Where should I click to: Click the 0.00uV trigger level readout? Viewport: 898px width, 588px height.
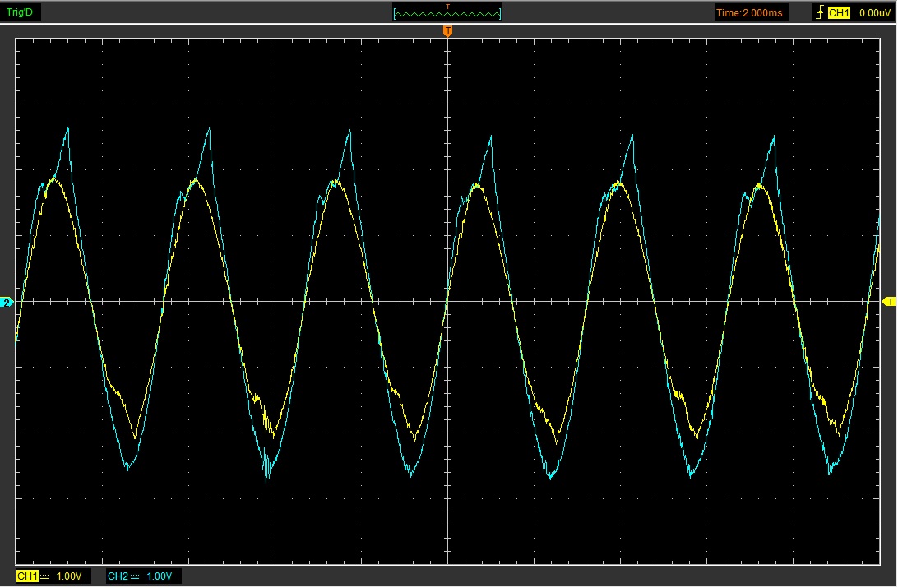tap(871, 12)
